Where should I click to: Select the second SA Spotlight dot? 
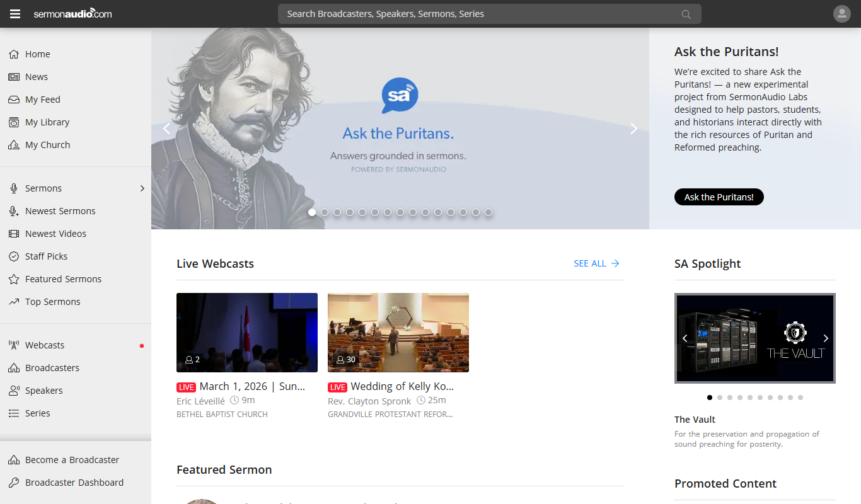pyautogui.click(x=720, y=398)
